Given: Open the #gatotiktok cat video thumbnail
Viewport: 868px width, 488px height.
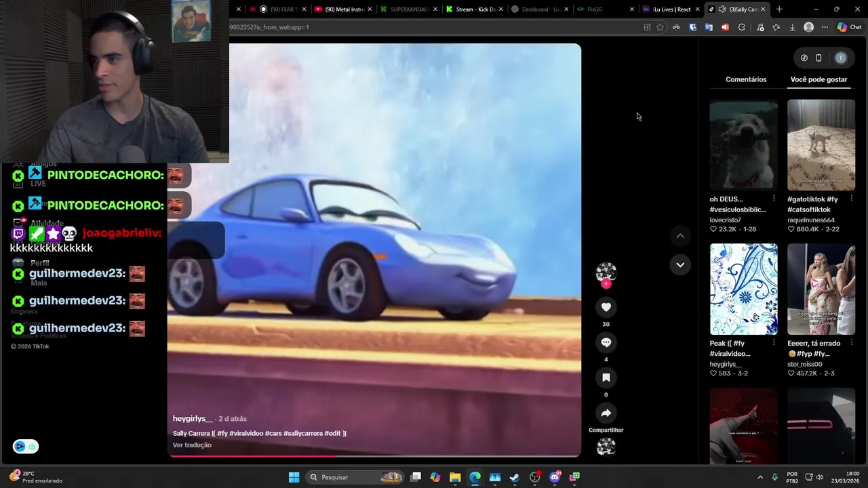Looking at the screenshot, I should click(821, 145).
